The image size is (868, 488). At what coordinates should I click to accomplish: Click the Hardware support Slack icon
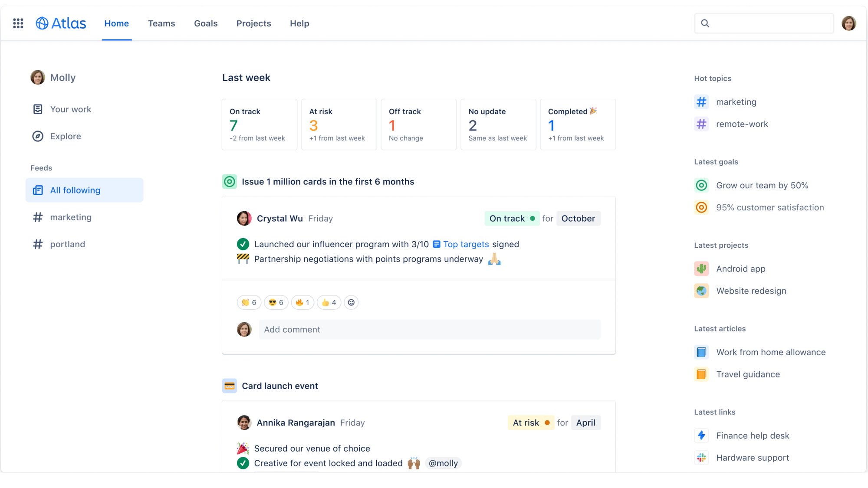701,458
